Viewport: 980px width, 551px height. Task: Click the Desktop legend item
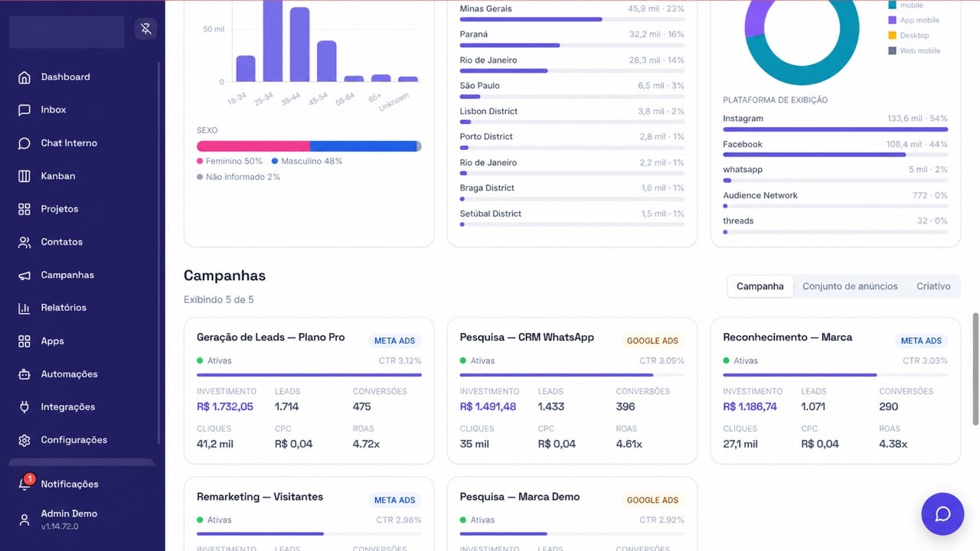909,36
